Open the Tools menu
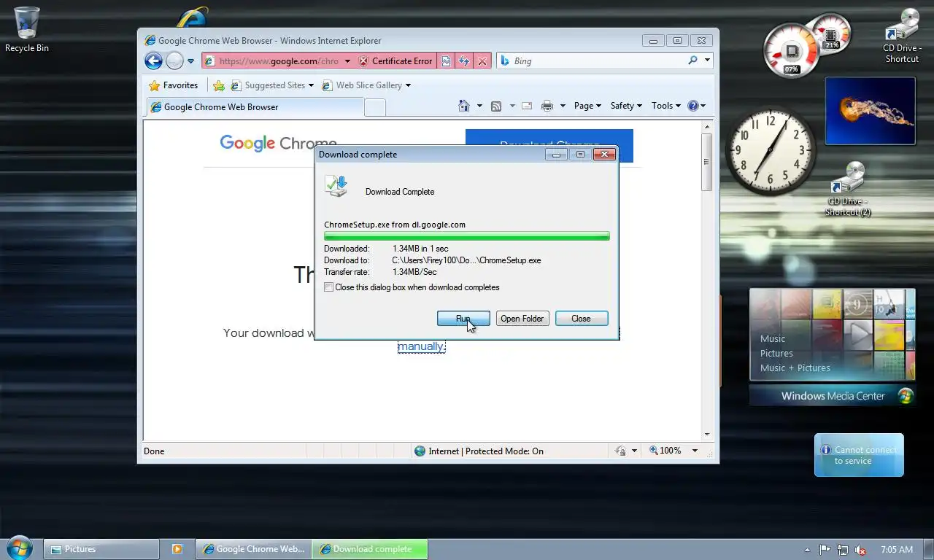 [x=665, y=106]
